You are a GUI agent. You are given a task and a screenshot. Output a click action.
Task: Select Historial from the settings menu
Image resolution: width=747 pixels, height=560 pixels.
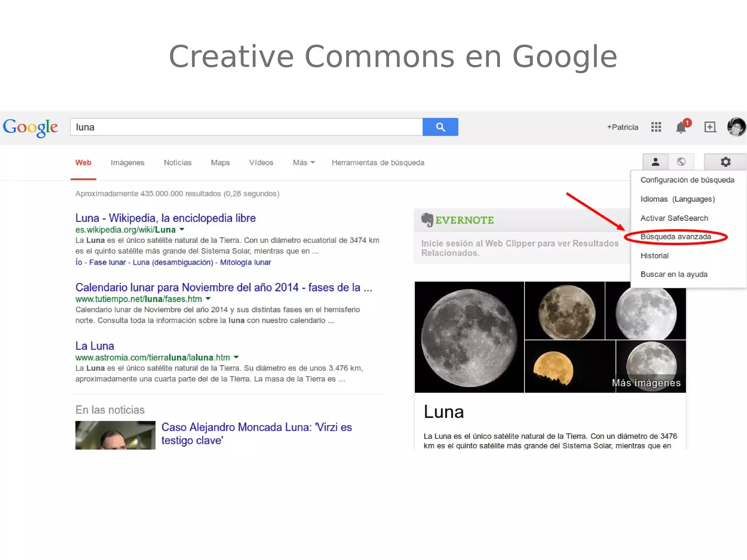pos(654,256)
